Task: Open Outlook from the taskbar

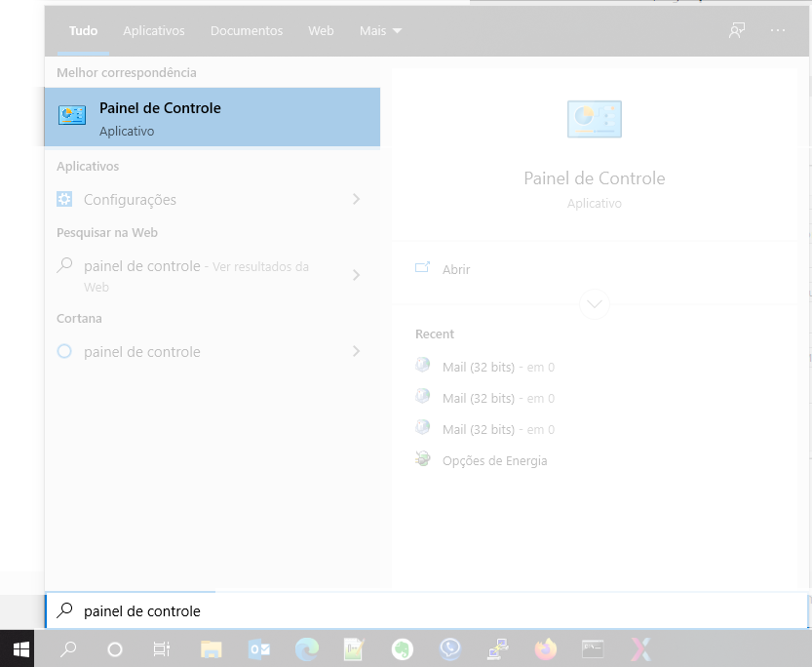Action: (x=259, y=648)
